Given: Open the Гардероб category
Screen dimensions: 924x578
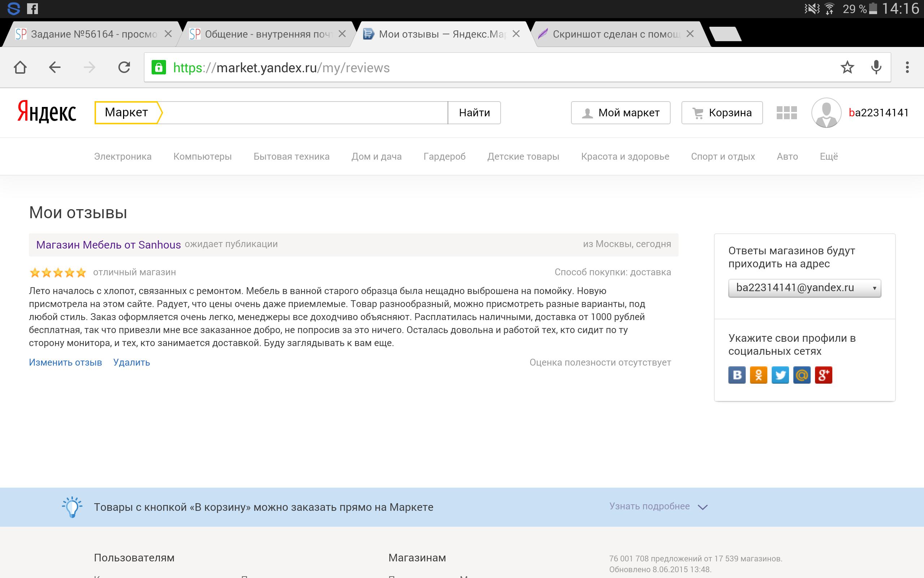Looking at the screenshot, I should pyautogui.click(x=444, y=156).
